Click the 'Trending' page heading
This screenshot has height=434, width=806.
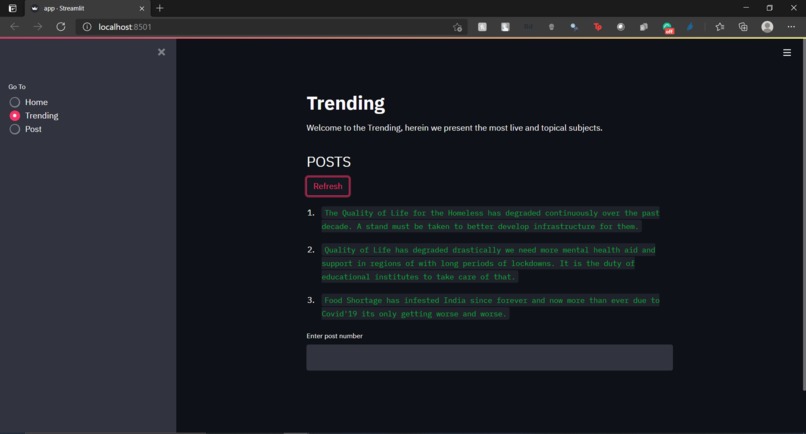[x=345, y=103]
